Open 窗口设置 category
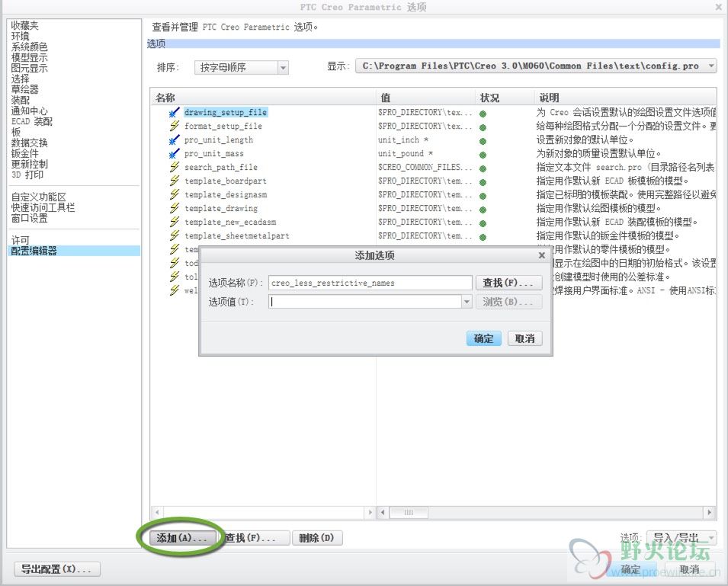728x586 pixels. [x=29, y=218]
